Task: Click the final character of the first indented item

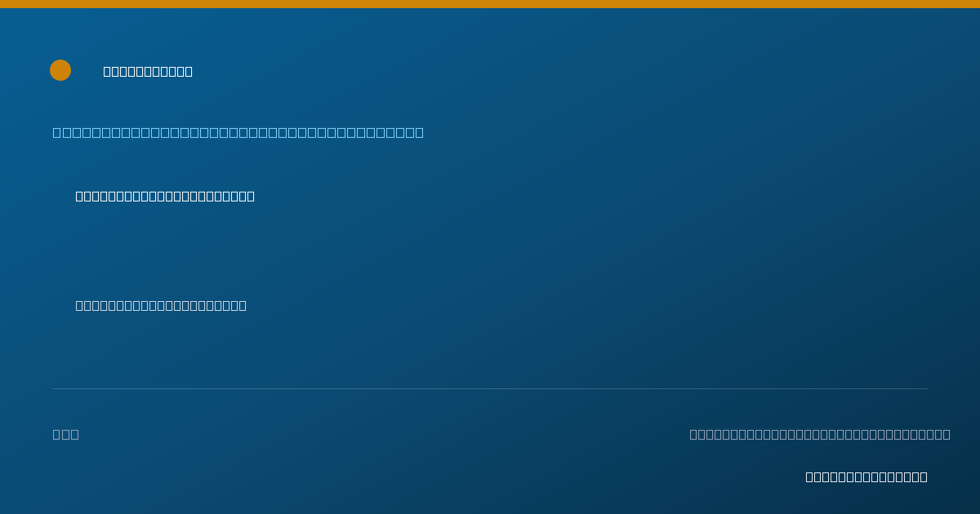Action: 251,196
